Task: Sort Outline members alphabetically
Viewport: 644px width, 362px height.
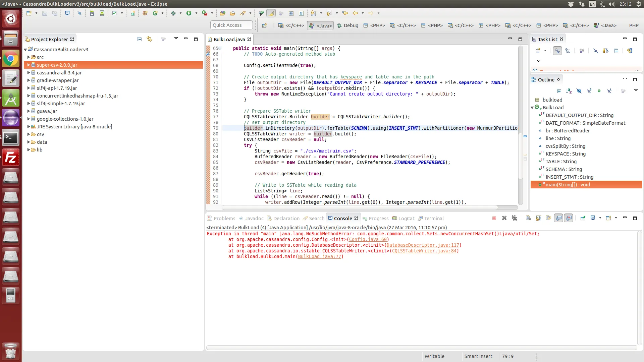Action: coord(569,91)
